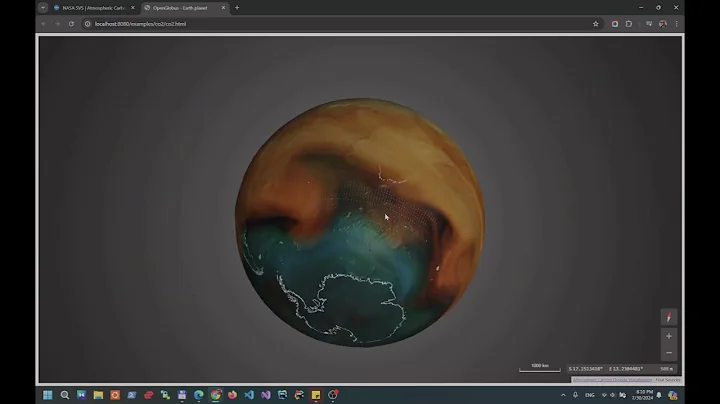Close the OpenGlobus tab
Viewport: 720px width, 404px height.
224,8
